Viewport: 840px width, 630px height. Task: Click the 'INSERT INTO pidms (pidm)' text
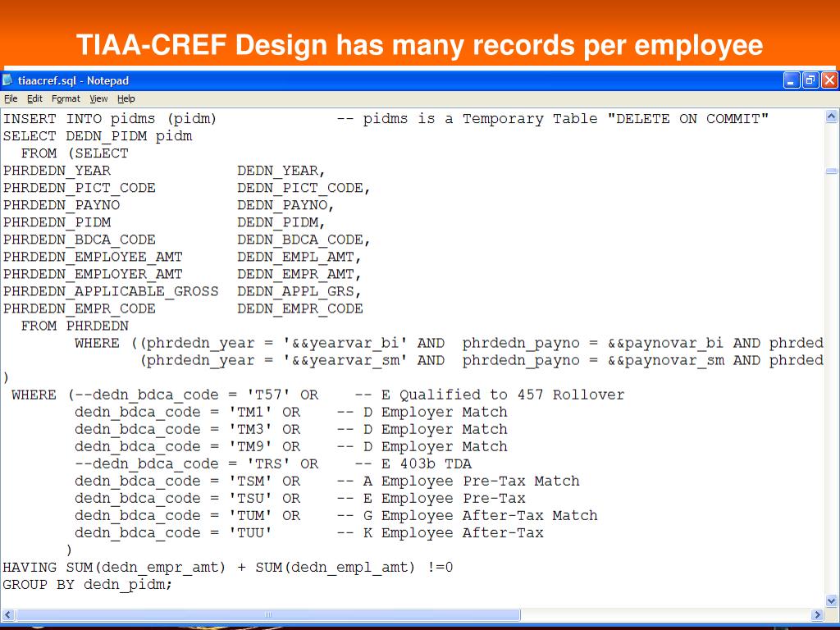(110, 118)
